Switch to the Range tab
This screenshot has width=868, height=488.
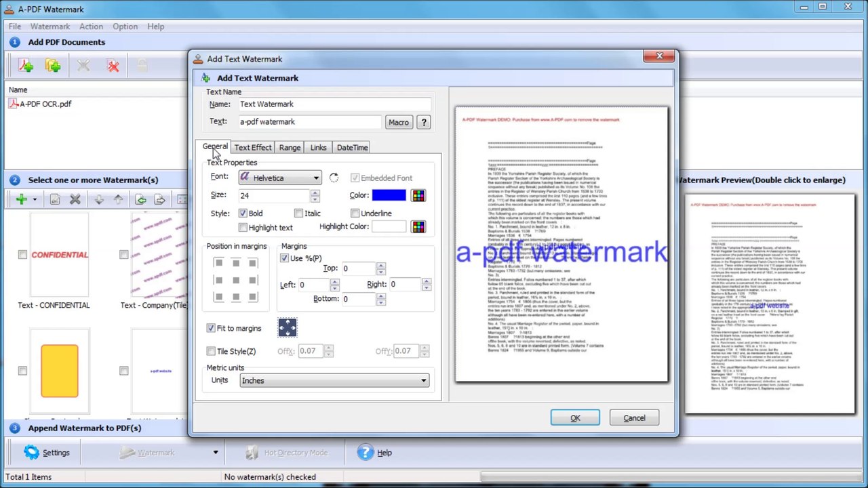tap(290, 148)
